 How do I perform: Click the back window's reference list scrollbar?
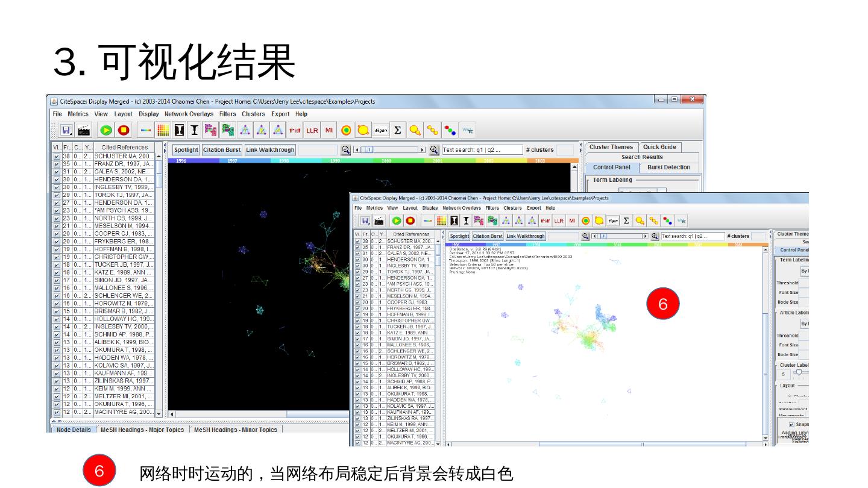coord(159,284)
